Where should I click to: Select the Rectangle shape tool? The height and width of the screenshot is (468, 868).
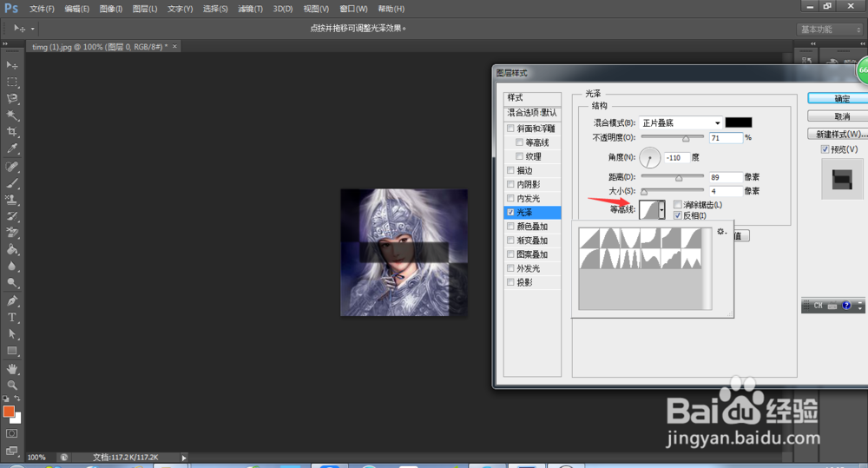click(11, 351)
